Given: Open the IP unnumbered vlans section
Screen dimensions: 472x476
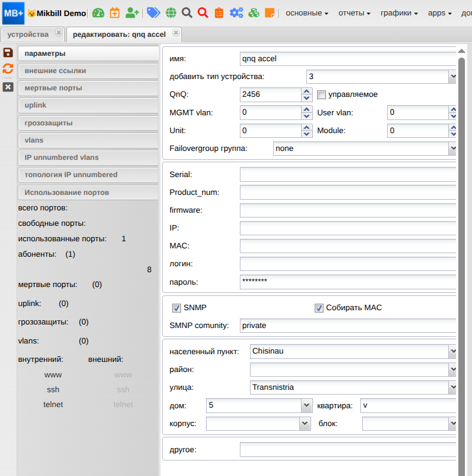Looking at the screenshot, I should tap(62, 157).
